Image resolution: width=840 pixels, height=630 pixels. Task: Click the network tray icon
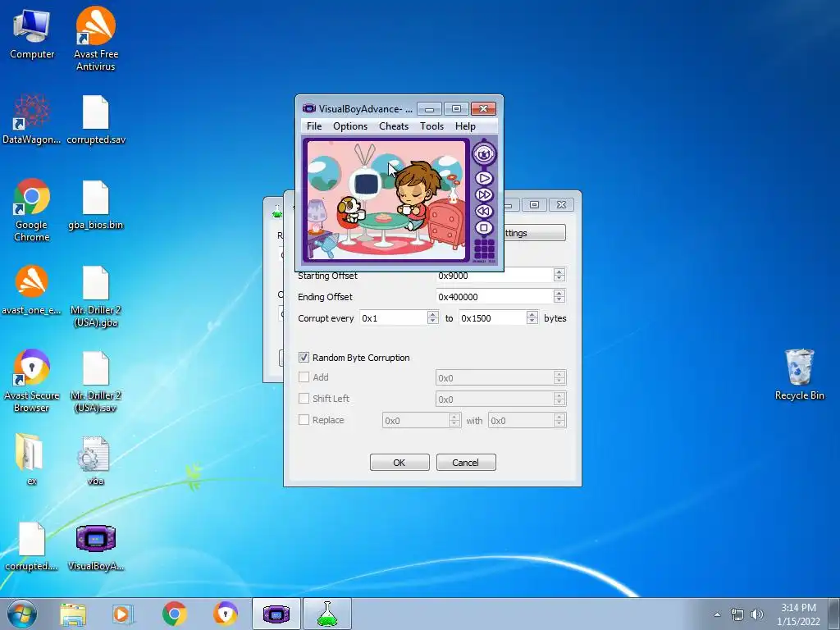coord(737,614)
